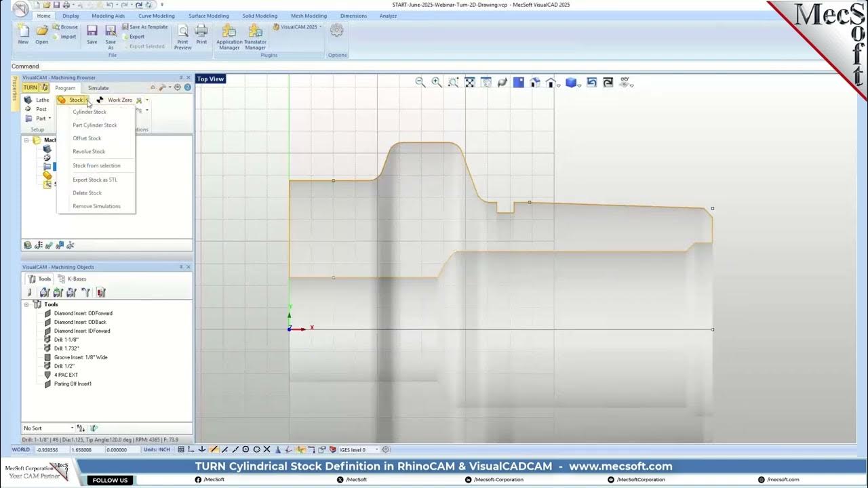Image resolution: width=868 pixels, height=488 pixels.
Task: Open Print Preview
Action: pos(183,37)
